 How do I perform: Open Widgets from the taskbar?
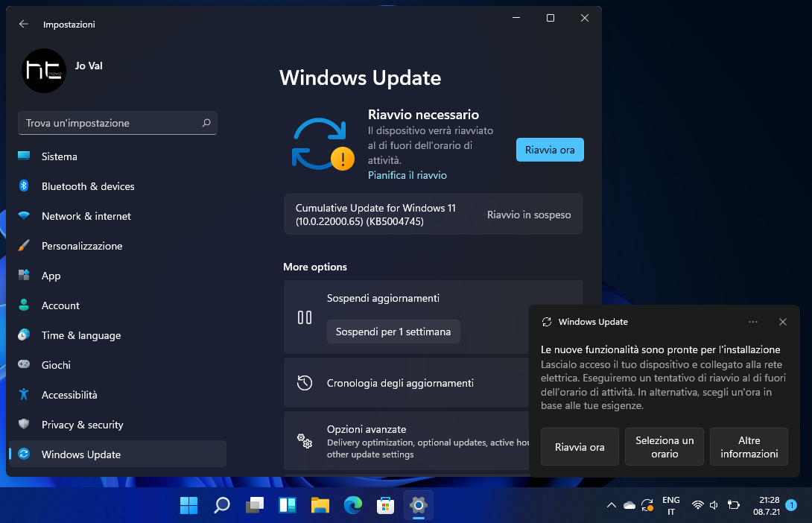click(x=287, y=505)
